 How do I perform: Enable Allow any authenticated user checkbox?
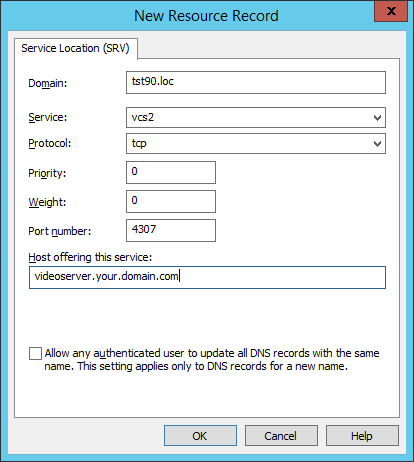point(35,353)
